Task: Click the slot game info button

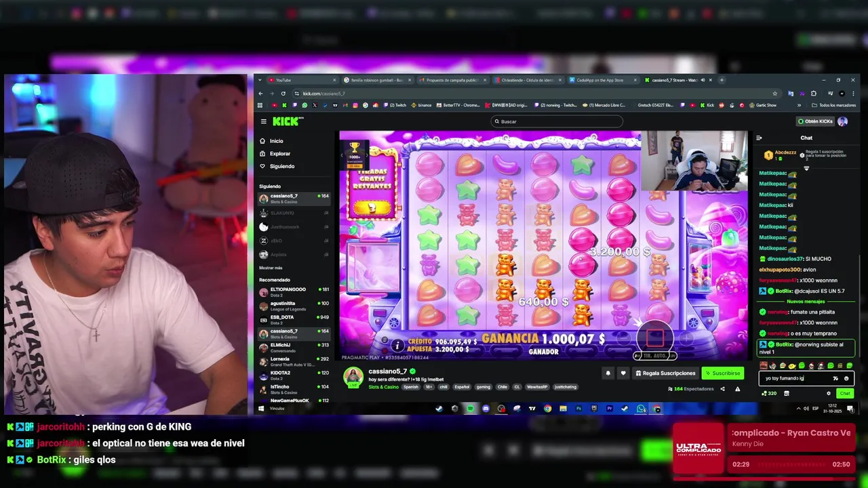Action: 397,346
